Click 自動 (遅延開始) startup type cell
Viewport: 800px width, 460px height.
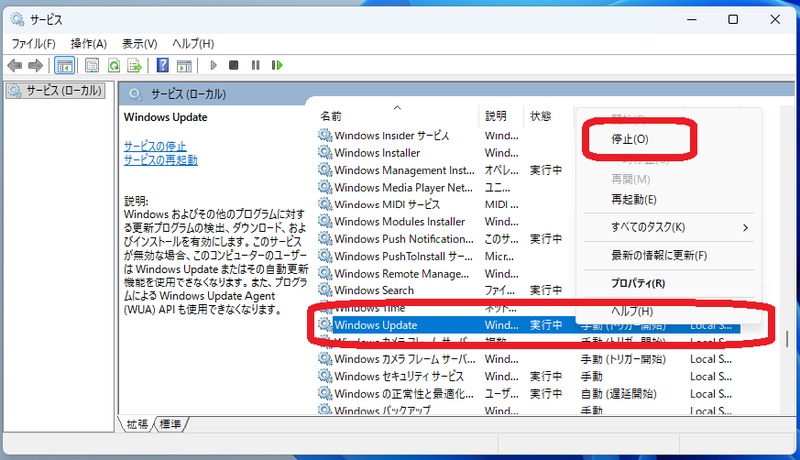(618, 394)
